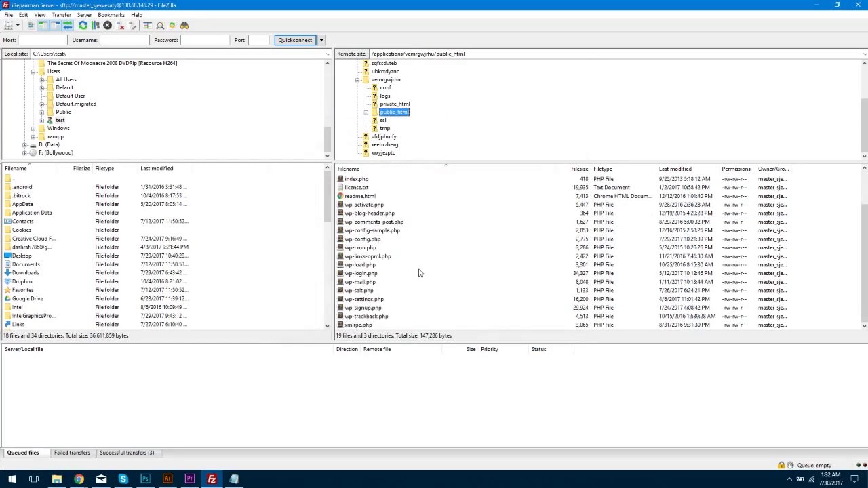The height and width of the screenshot is (488, 868).
Task: Open Adobe Photoshop from the taskbar
Action: coord(145,479)
